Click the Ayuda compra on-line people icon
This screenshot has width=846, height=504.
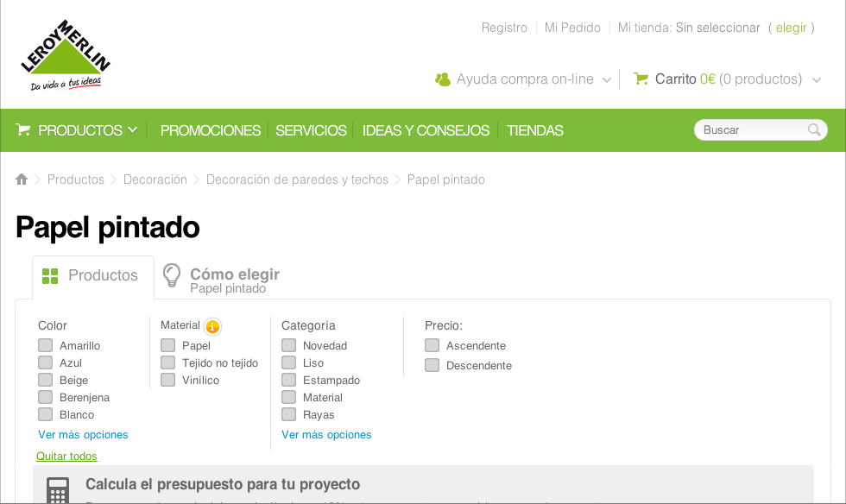443,79
